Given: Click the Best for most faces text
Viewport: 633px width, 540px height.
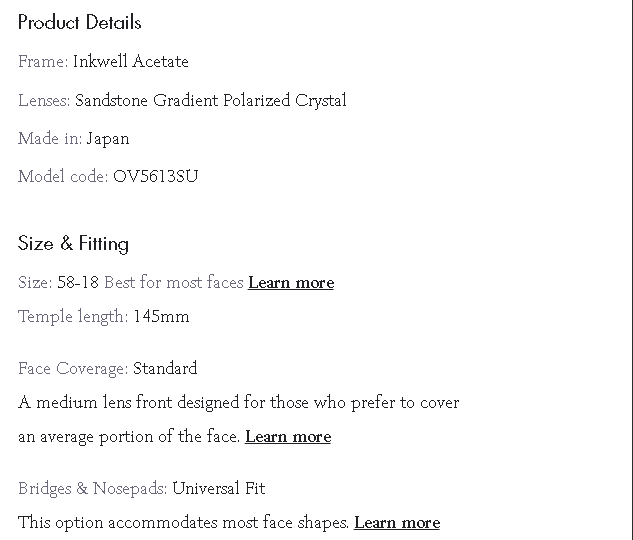Looking at the screenshot, I should click(174, 283).
